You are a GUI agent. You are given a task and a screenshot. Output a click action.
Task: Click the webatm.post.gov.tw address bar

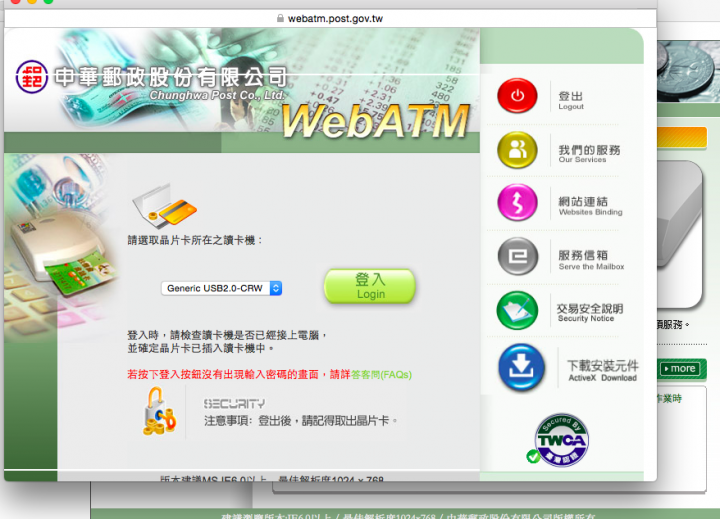click(x=330, y=18)
